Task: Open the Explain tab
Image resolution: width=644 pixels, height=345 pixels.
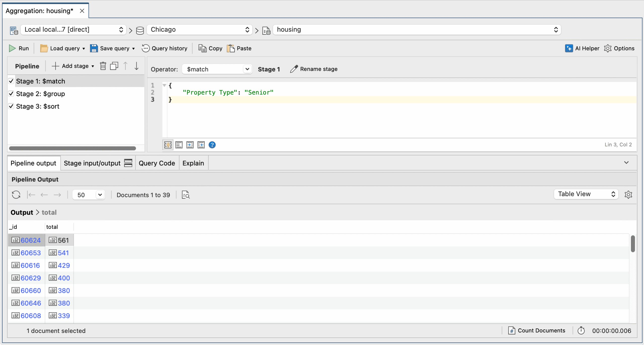Action: [x=193, y=163]
